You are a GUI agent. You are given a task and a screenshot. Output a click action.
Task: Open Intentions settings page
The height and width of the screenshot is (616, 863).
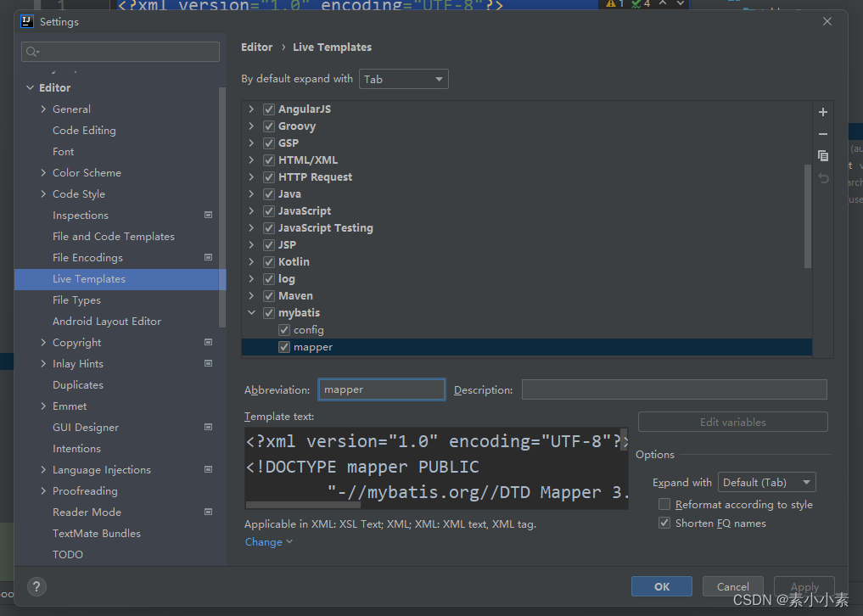tap(76, 448)
